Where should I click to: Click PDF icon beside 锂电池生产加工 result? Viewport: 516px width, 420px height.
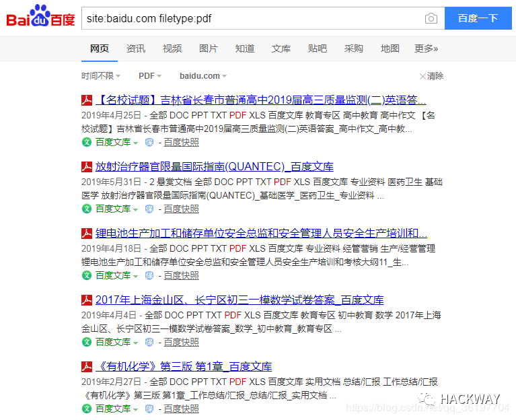coord(87,234)
